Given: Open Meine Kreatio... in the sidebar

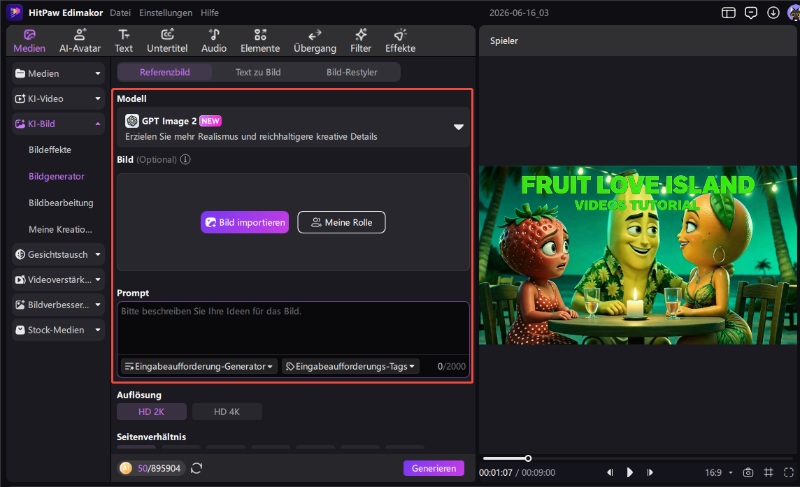Looking at the screenshot, I should coord(61,229).
